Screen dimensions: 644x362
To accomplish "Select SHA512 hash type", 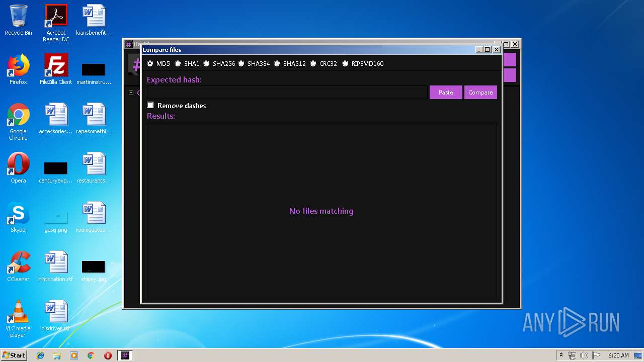I will (x=277, y=64).
